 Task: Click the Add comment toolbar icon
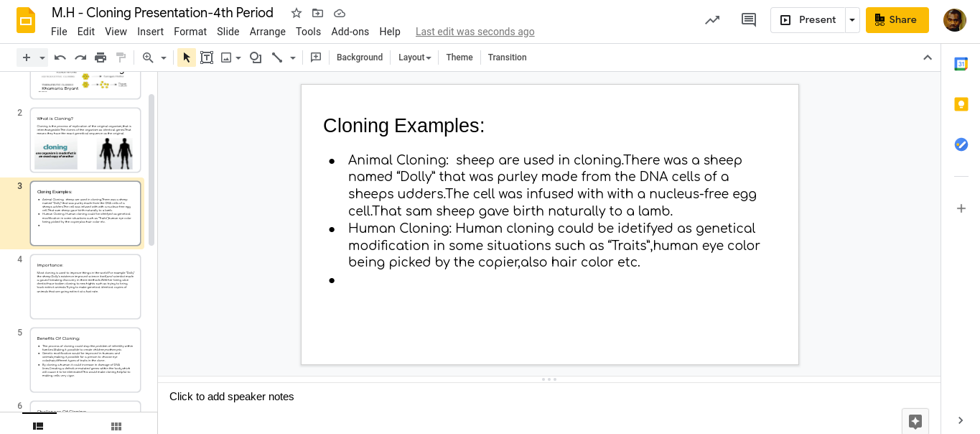(316, 57)
